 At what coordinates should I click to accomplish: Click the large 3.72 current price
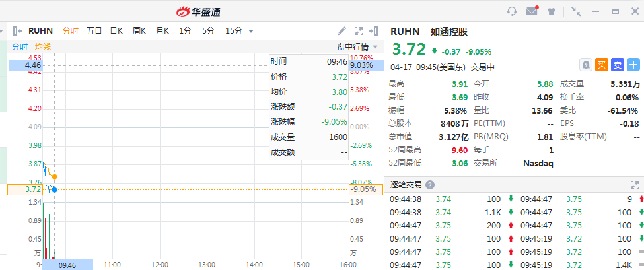409,50
